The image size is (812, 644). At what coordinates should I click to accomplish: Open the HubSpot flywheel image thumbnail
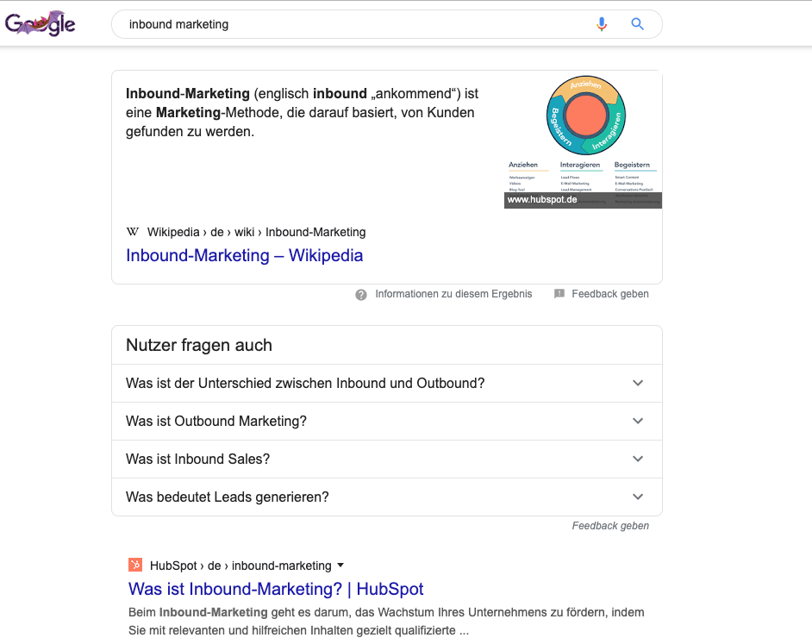click(583, 140)
